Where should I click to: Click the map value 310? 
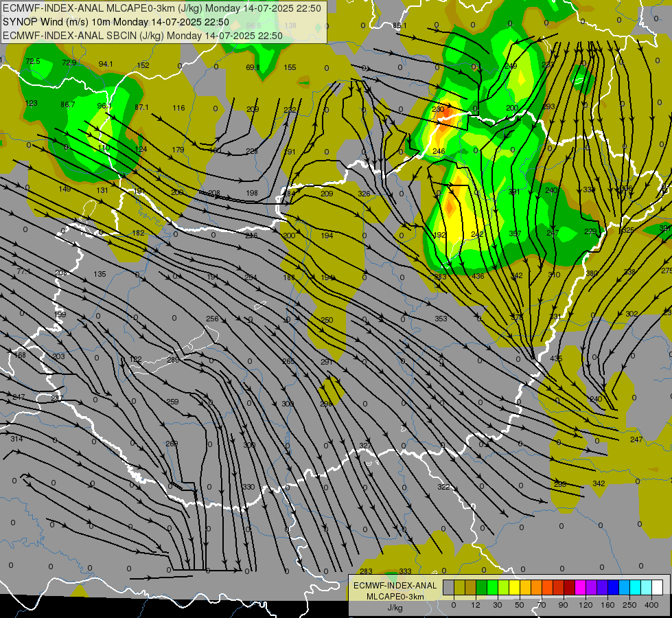pyautogui.click(x=554, y=275)
